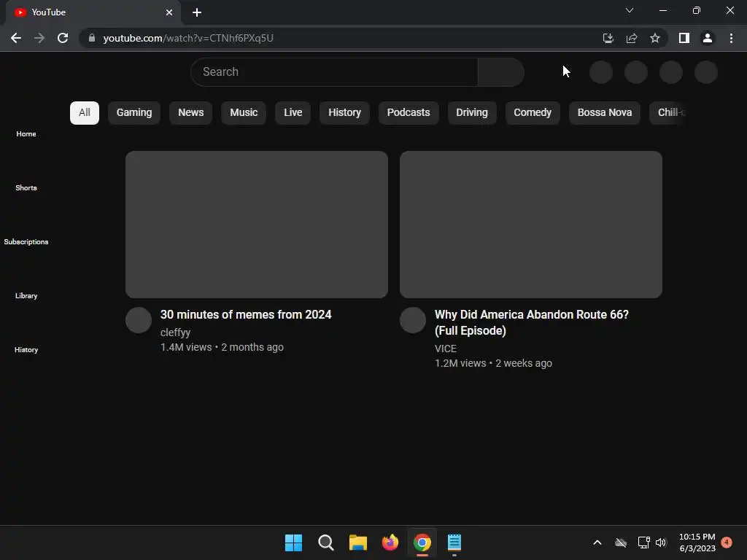Go back using the browser back arrow

click(16, 38)
